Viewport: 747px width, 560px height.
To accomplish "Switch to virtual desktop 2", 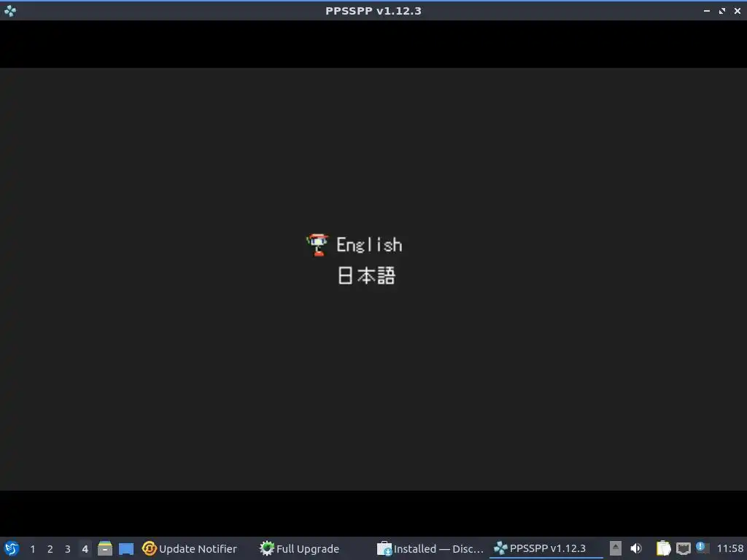I will 50,549.
